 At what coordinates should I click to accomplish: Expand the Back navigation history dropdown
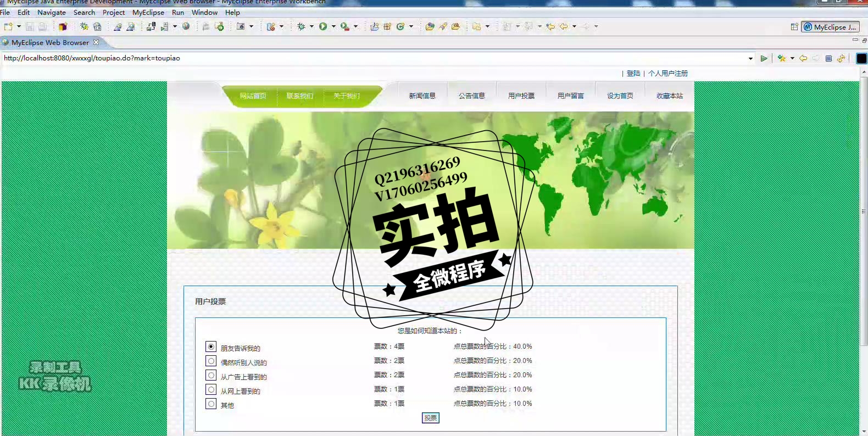574,26
